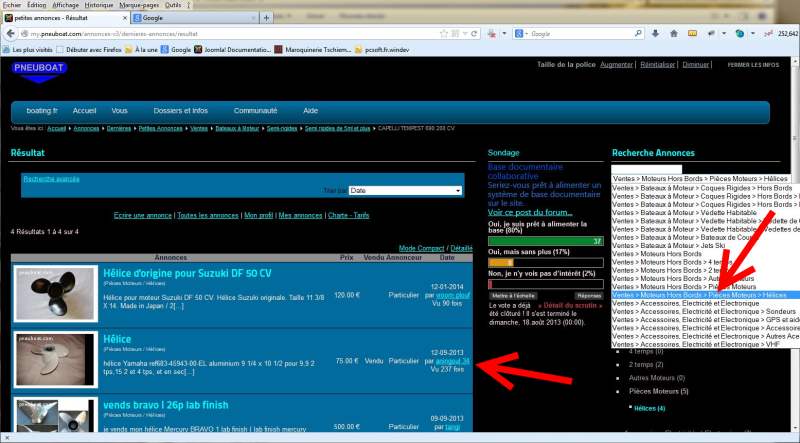Open Dossiers et infos navigation menu
This screenshot has height=443, width=800.
[182, 110]
